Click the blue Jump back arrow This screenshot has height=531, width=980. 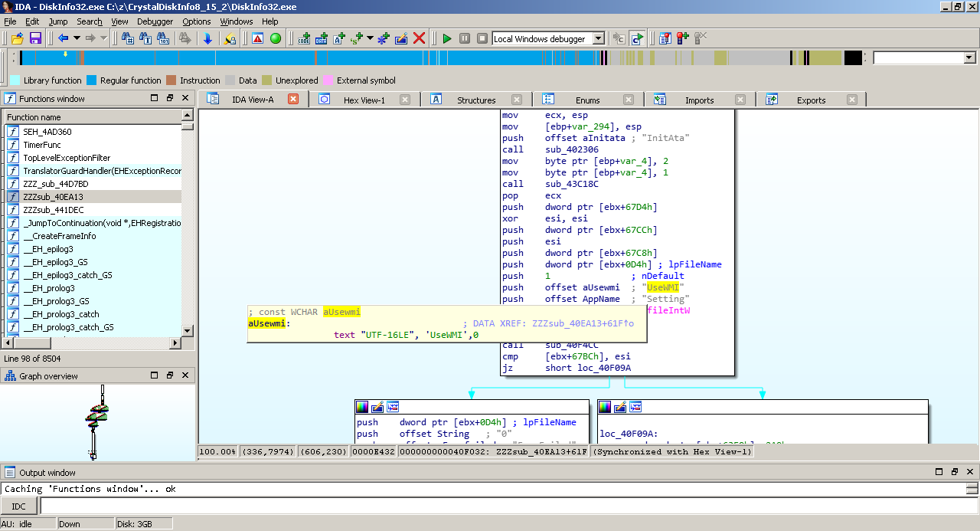[63, 38]
